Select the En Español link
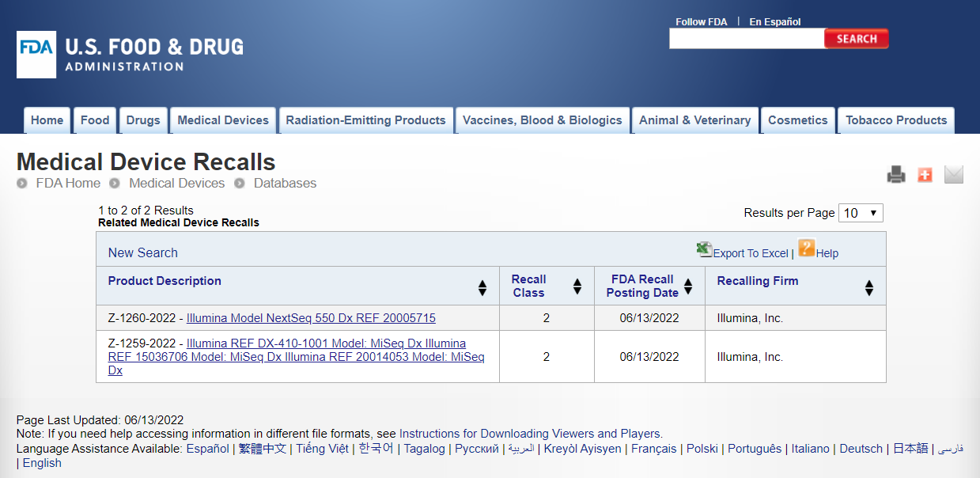The height and width of the screenshot is (478, 980). 774,21
